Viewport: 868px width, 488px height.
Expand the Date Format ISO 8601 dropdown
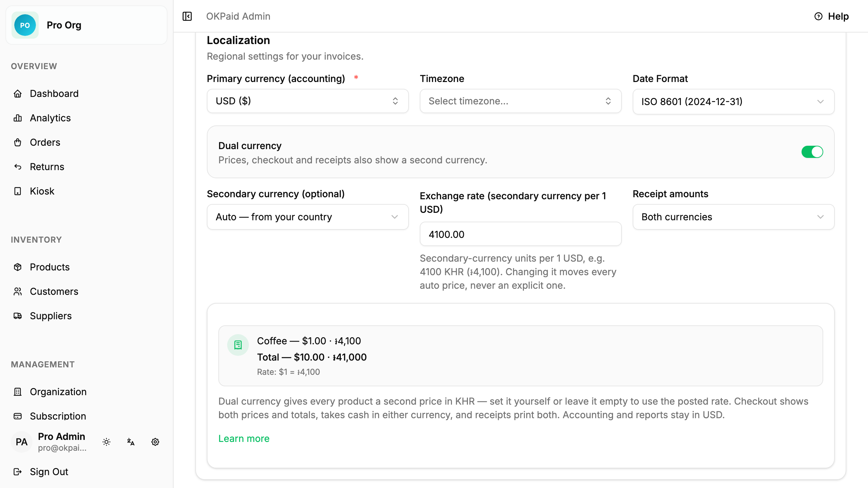pos(733,102)
